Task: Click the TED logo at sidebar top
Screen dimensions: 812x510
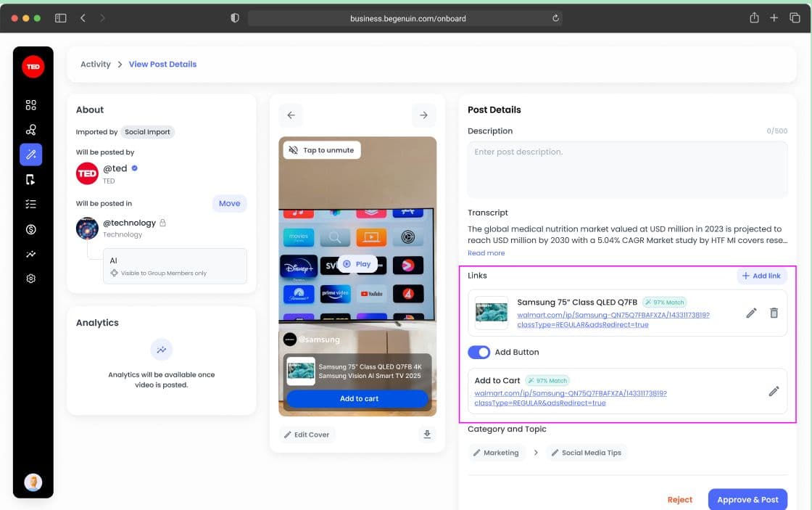Action: pos(33,66)
